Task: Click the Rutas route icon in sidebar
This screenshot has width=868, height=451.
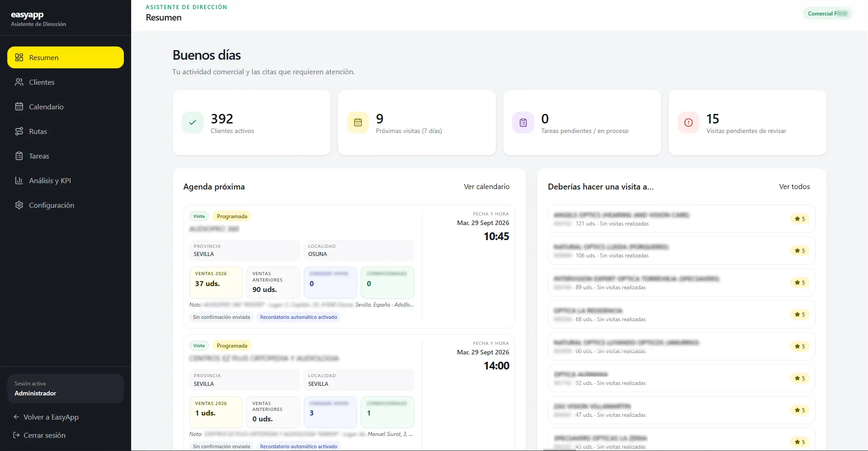Action: coord(19,131)
